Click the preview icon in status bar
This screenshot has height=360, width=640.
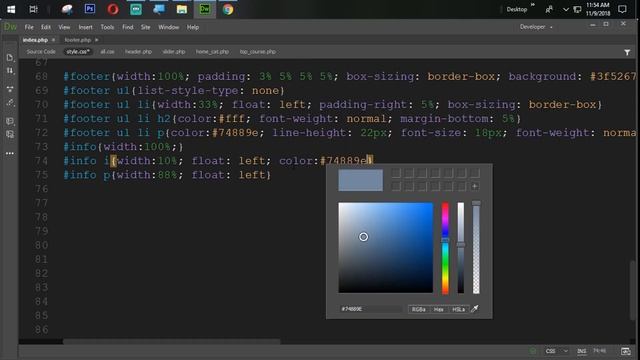coord(625,351)
